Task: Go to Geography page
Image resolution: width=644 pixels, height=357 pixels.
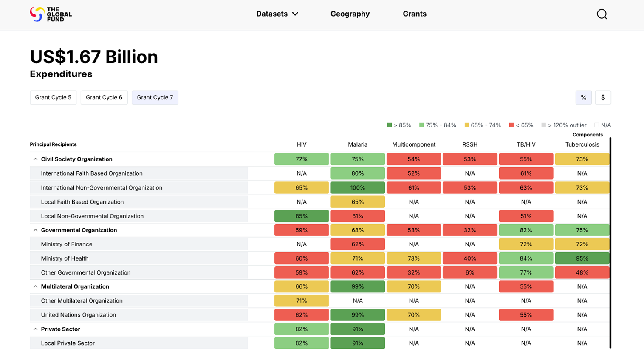Action: (350, 14)
